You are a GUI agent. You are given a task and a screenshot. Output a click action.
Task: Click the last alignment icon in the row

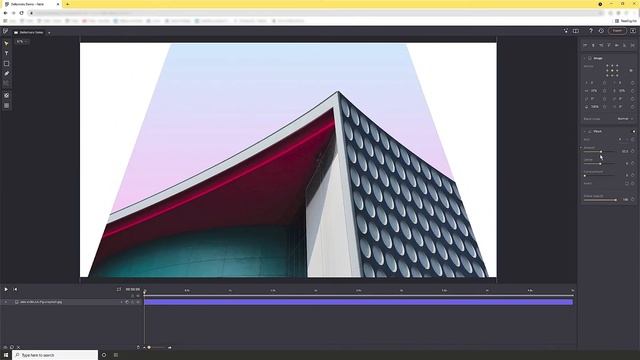[x=632, y=45]
